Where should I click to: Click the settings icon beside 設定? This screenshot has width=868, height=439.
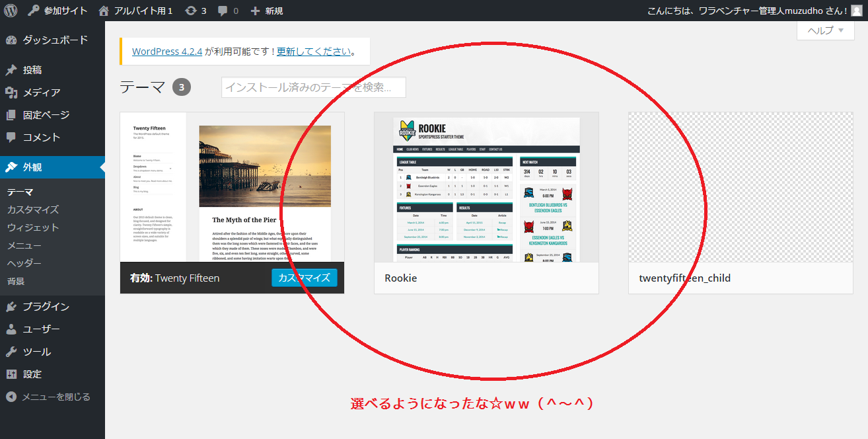click(11, 374)
